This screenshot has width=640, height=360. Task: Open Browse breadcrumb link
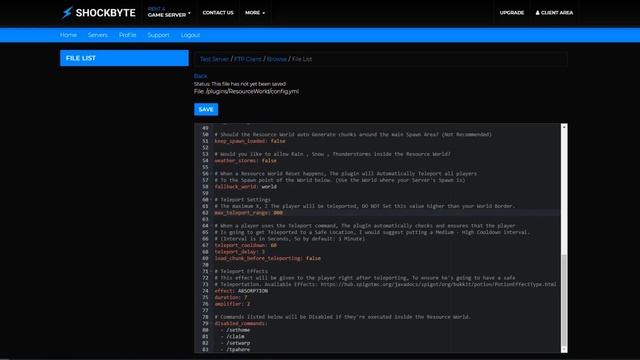(277, 59)
